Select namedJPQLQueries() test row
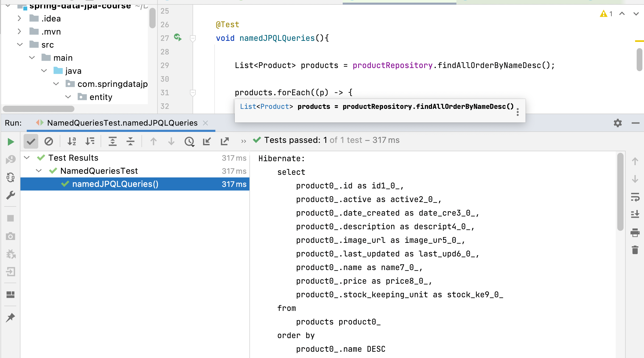This screenshot has width=644, height=358. pos(135,184)
